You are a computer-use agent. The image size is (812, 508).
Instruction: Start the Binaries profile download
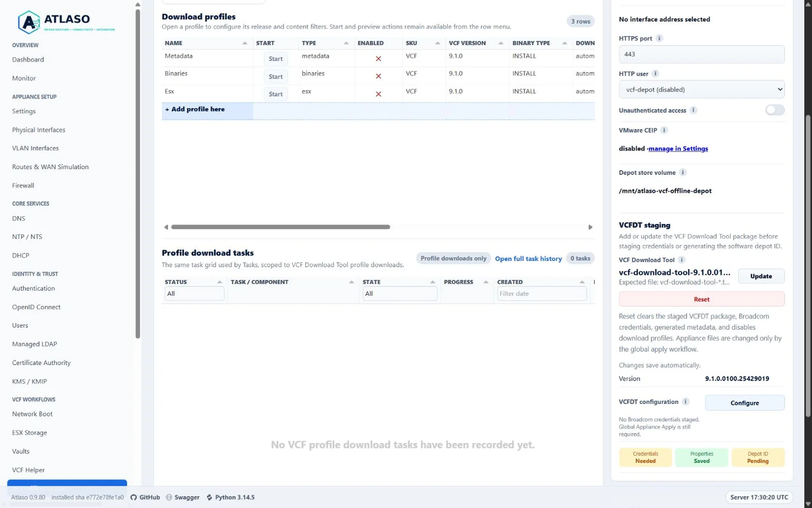tap(276, 77)
